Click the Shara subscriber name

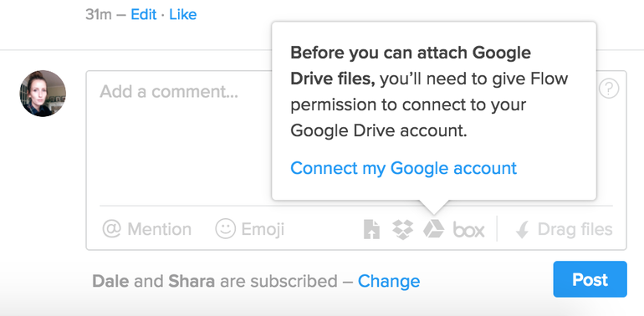coord(192,281)
